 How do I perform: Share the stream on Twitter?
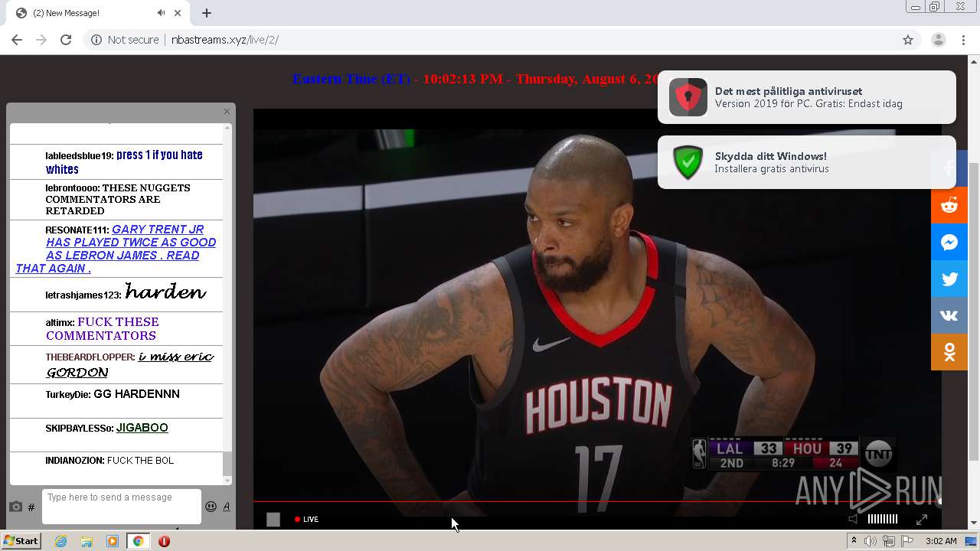(x=949, y=279)
